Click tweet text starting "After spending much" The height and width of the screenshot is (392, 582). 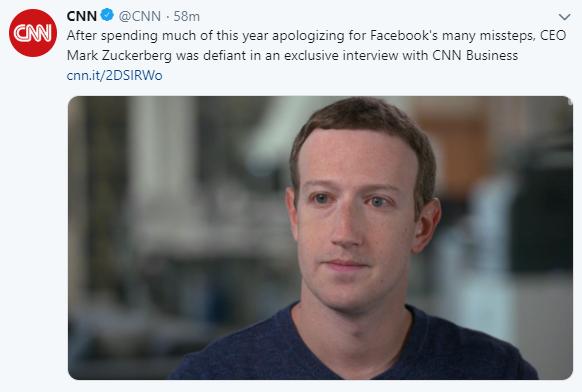(x=316, y=45)
